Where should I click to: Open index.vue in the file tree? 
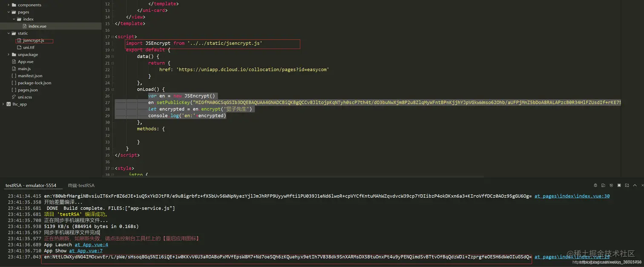click(x=37, y=26)
